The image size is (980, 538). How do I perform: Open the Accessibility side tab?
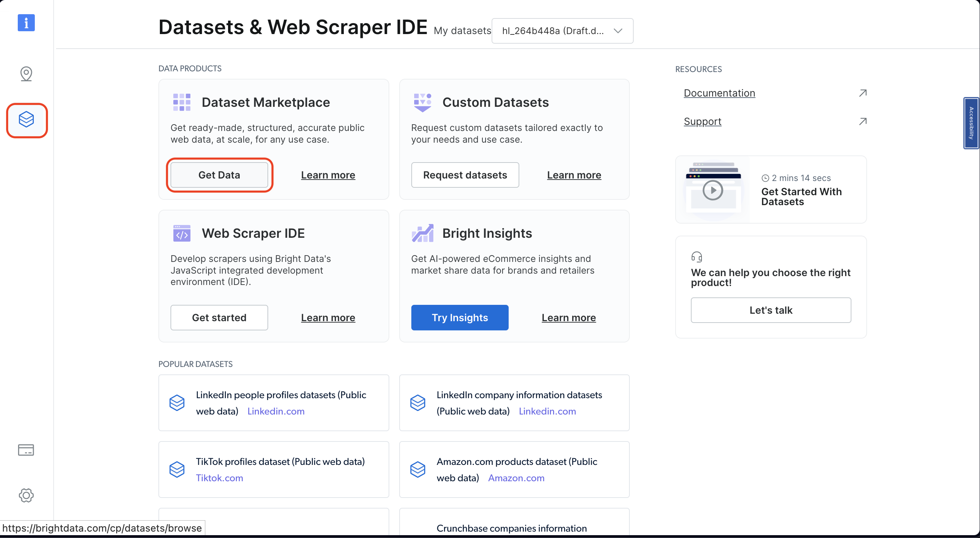[971, 123]
